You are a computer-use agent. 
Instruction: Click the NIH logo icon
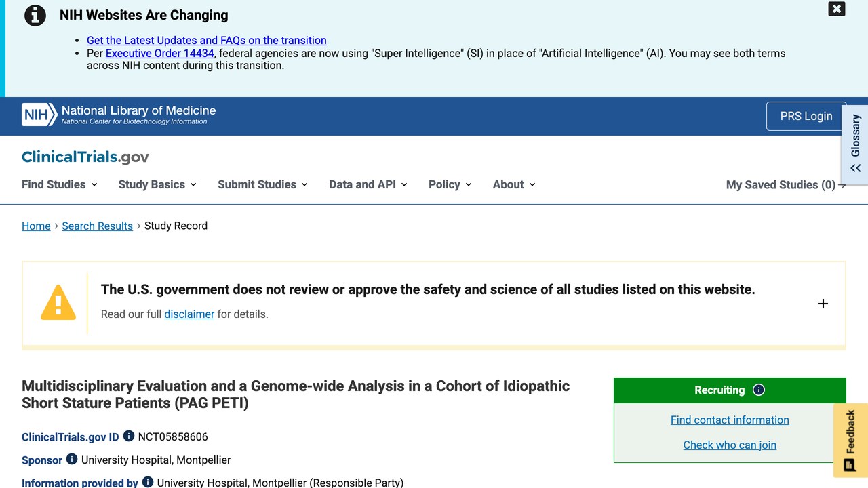click(39, 115)
